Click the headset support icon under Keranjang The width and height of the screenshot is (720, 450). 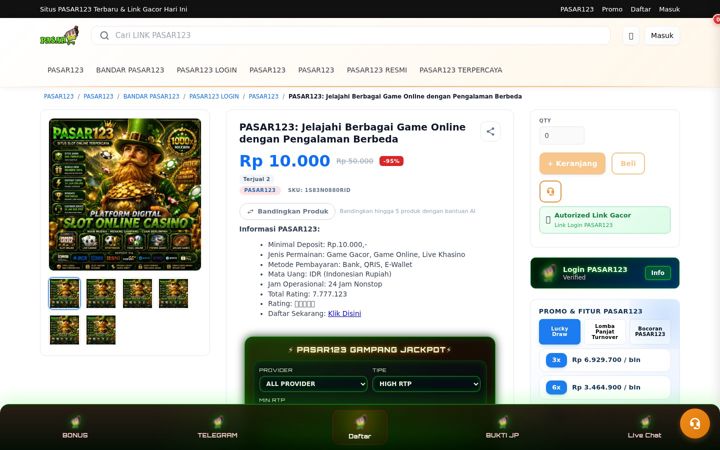point(550,191)
